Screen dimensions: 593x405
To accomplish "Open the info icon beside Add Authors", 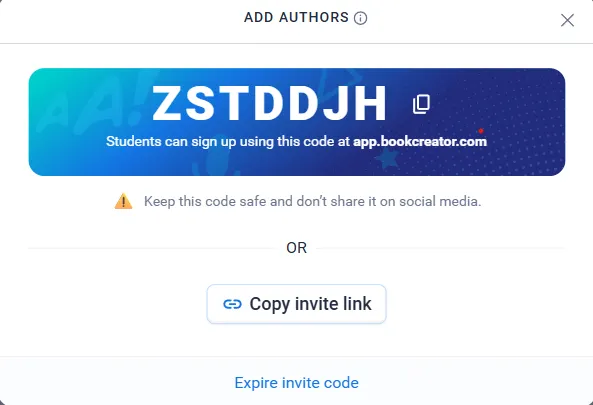I will (360, 18).
